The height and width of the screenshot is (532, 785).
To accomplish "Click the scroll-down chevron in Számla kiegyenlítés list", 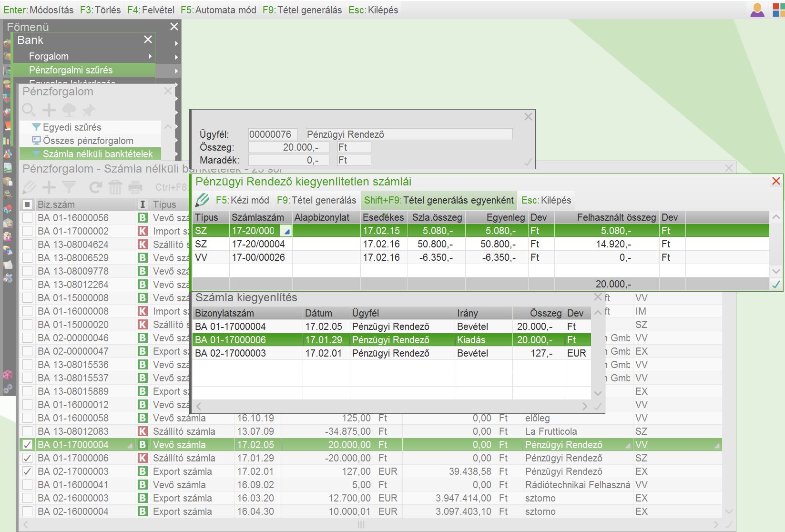I will pyautogui.click(x=598, y=393).
